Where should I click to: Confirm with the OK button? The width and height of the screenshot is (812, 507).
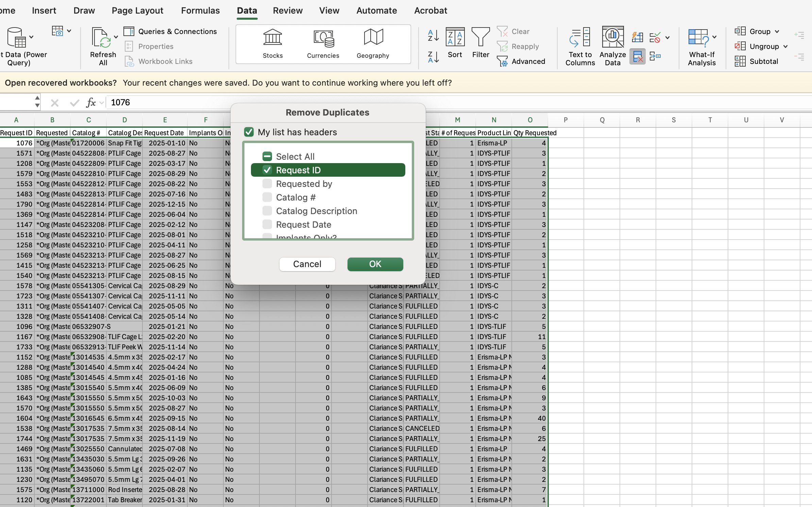tap(375, 264)
